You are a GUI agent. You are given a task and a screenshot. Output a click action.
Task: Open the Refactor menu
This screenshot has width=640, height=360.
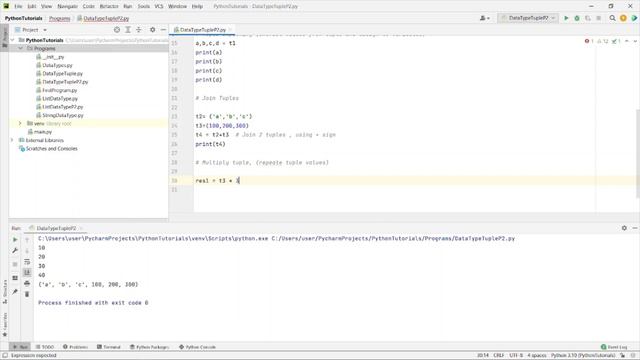click(109, 7)
